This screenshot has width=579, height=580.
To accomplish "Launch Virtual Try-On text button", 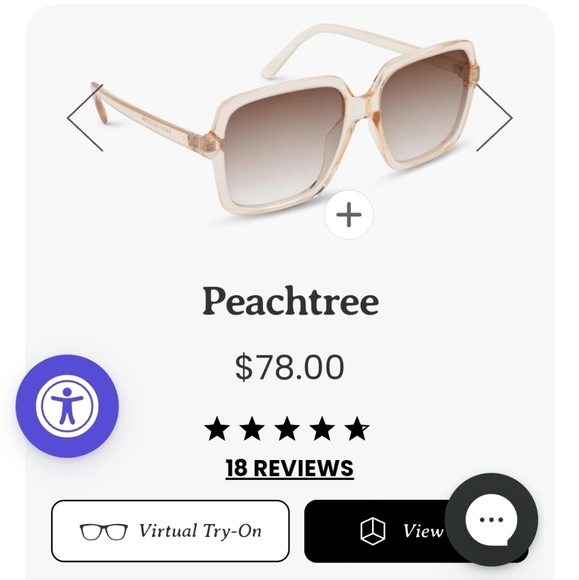I will (170, 531).
